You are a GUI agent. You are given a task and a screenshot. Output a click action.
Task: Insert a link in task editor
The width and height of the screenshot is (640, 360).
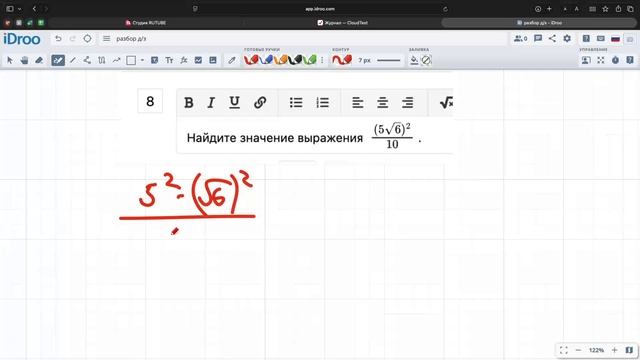pyautogui.click(x=260, y=102)
